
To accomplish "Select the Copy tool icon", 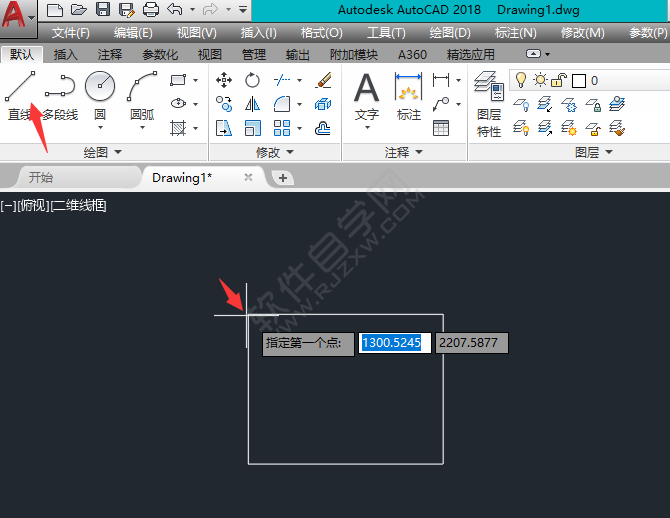I will [x=224, y=104].
